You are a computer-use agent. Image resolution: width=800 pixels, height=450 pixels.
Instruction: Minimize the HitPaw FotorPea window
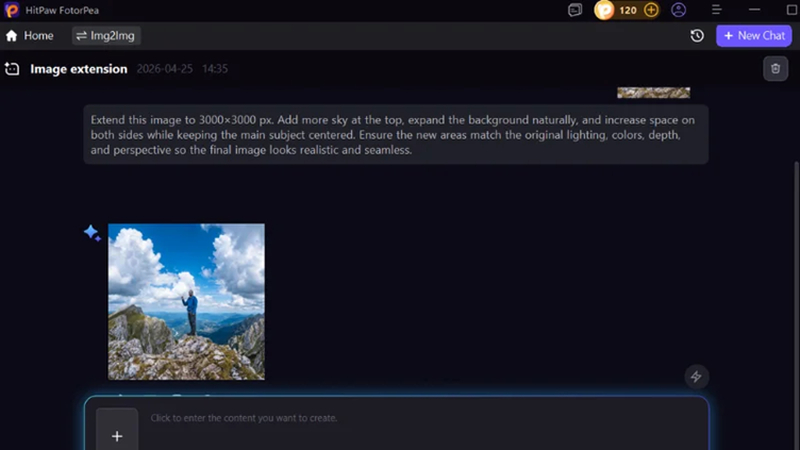[754, 10]
